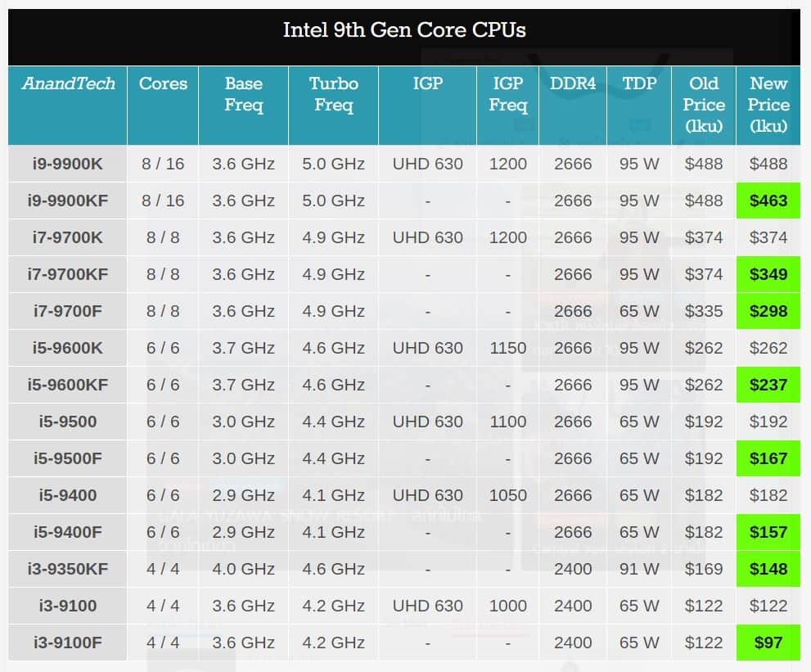Click the 4.0 GHz base frequency cell
Screen dimensions: 811x672
point(243,569)
